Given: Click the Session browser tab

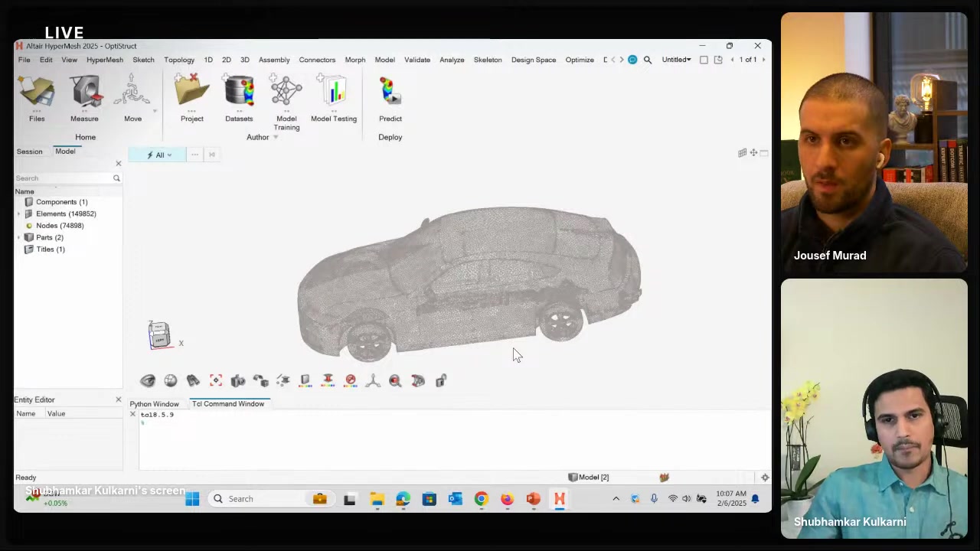Looking at the screenshot, I should point(30,152).
